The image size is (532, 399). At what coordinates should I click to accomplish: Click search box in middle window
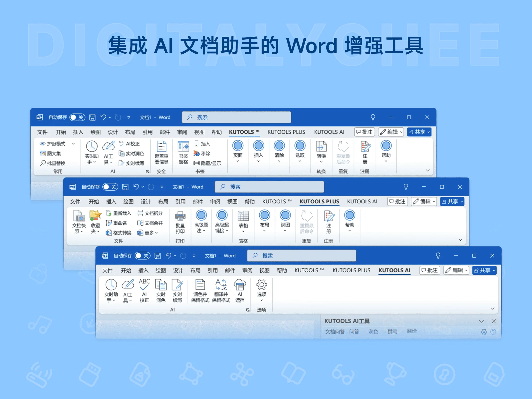pos(269,187)
